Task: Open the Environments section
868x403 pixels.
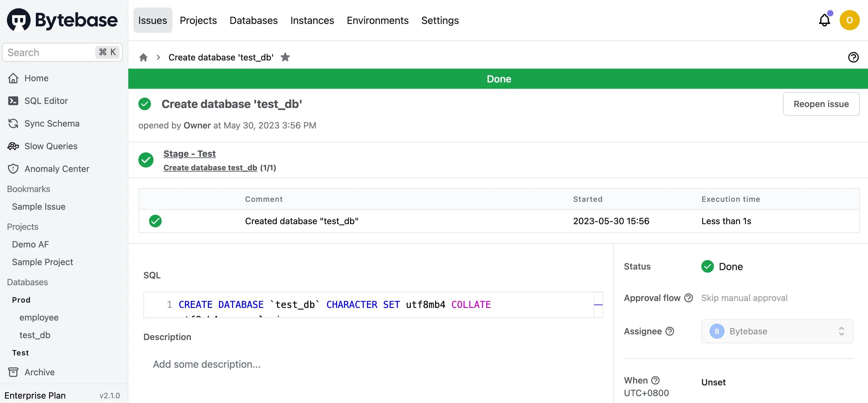Action: click(x=377, y=20)
